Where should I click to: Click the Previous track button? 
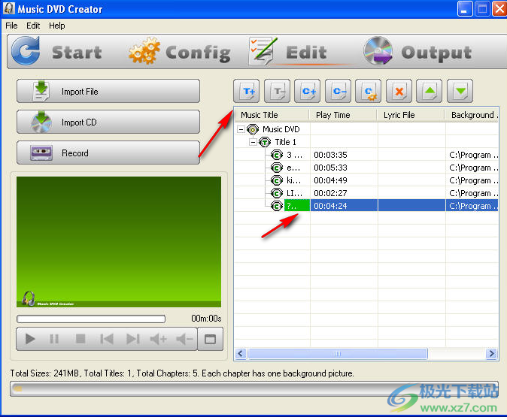click(107, 339)
